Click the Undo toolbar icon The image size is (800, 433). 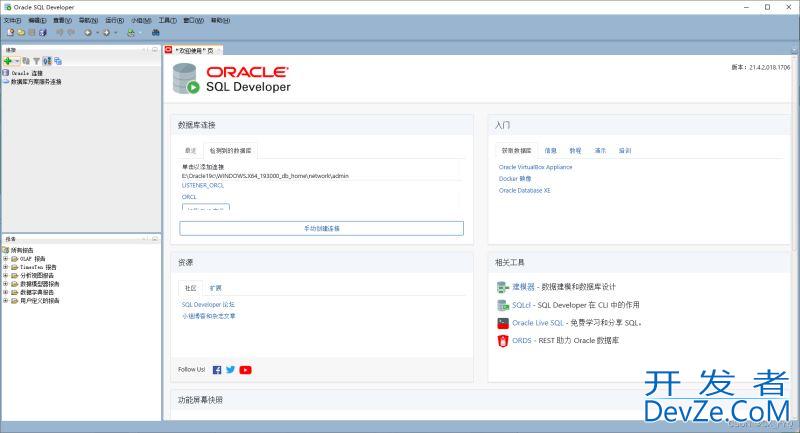(x=60, y=33)
